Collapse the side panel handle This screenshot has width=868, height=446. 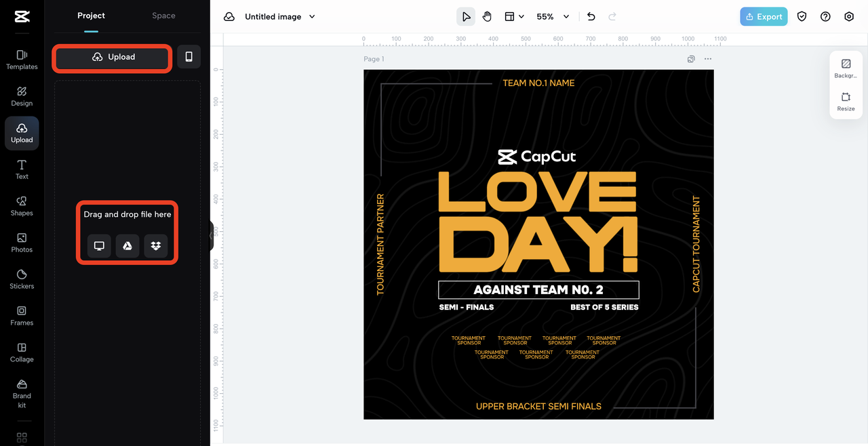tap(212, 235)
